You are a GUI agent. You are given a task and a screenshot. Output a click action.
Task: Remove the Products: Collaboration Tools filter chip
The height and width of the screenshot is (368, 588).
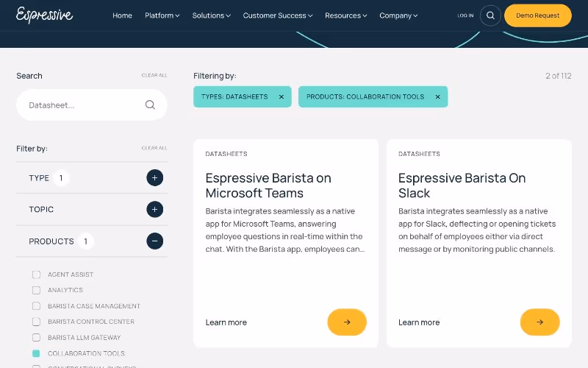pos(437,97)
